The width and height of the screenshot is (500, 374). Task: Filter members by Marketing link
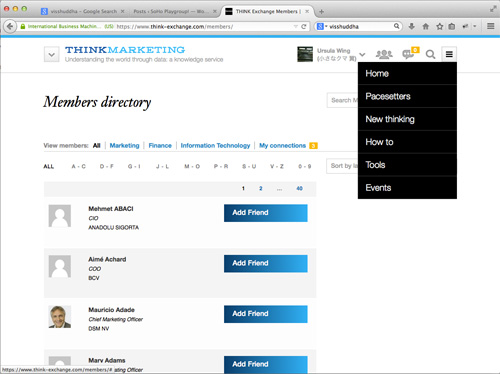pyautogui.click(x=124, y=146)
